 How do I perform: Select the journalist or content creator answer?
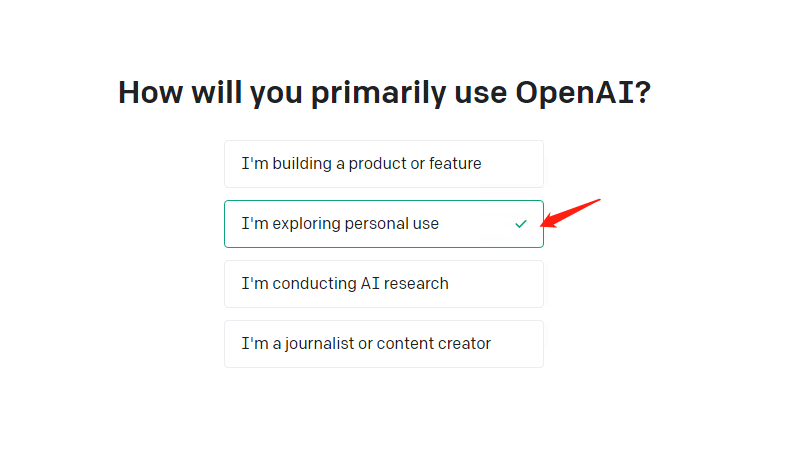click(383, 344)
